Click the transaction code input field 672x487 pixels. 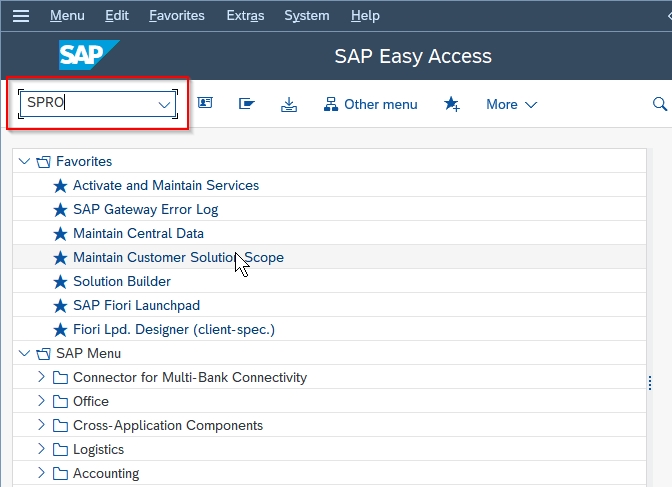98,103
